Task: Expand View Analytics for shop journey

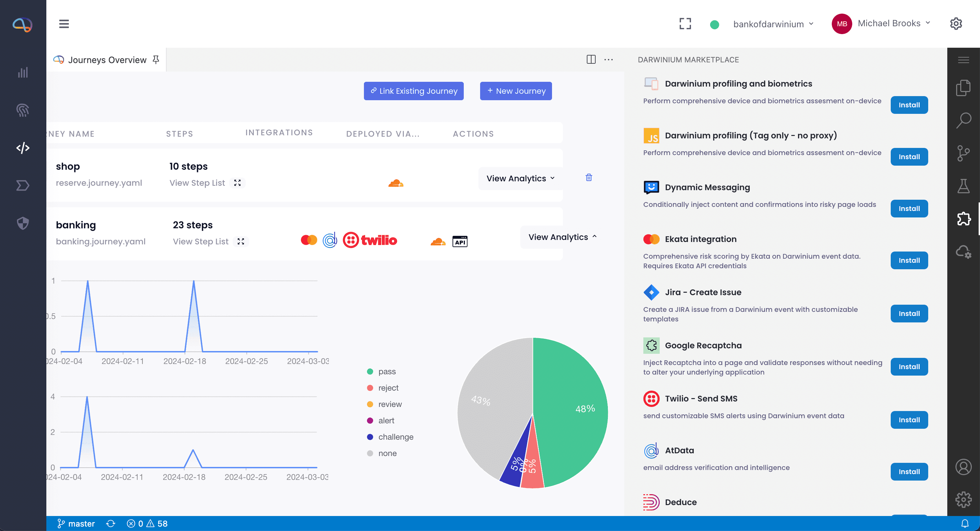Action: coord(520,178)
